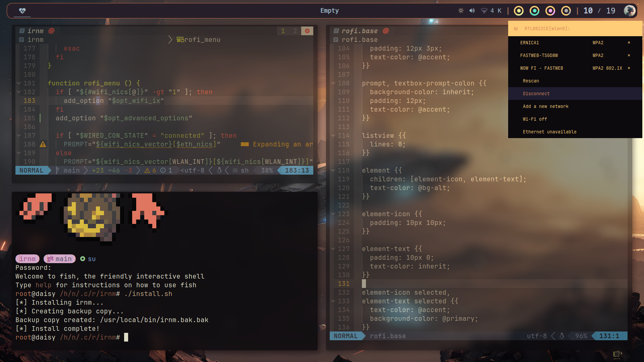Screen dimensions: 644x362
Task: Click the Wi-Fi signal icon in bar
Action: point(484,11)
